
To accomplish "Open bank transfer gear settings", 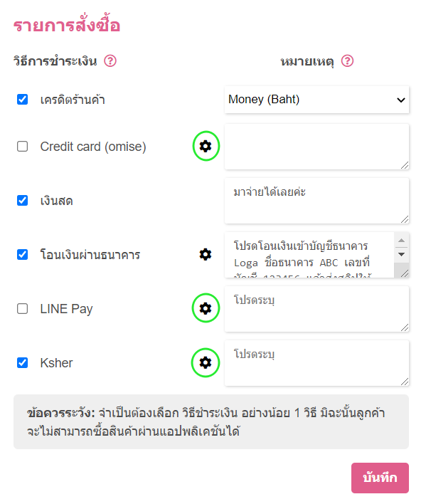I will (206, 255).
